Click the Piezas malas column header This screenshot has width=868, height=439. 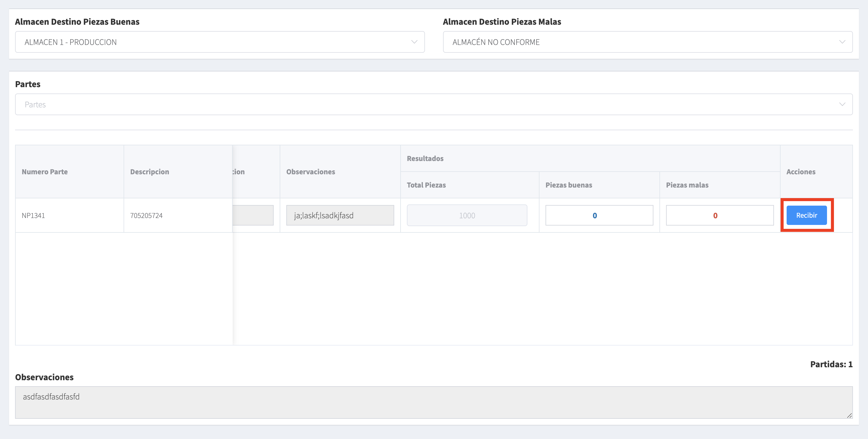point(687,185)
